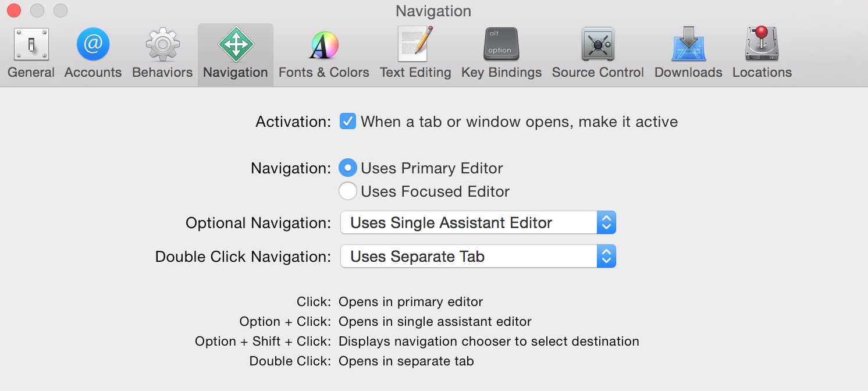Open the General preferences switch icon
The width and height of the screenshot is (868, 391).
click(31, 44)
